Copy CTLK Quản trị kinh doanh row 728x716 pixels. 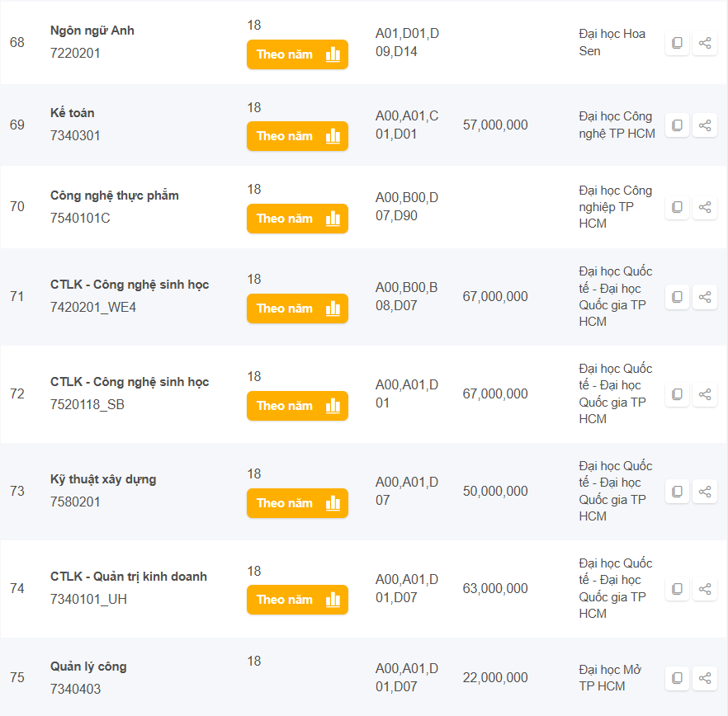677,589
